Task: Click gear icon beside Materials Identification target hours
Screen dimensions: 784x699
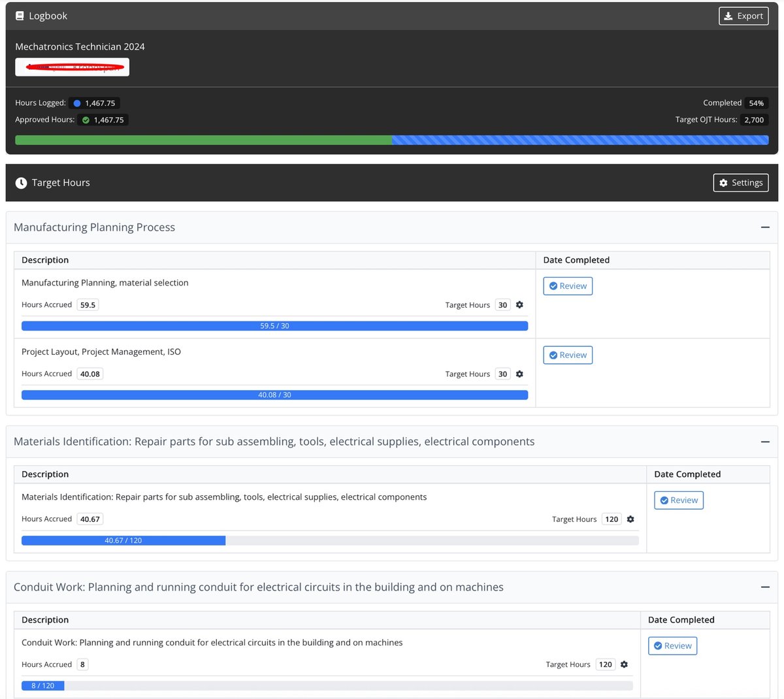Action: tap(630, 519)
